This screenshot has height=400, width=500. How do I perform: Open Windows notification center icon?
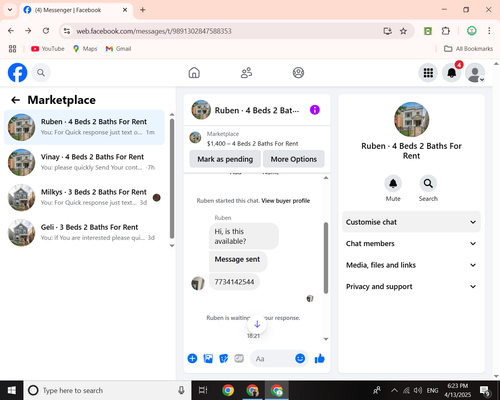point(485,390)
